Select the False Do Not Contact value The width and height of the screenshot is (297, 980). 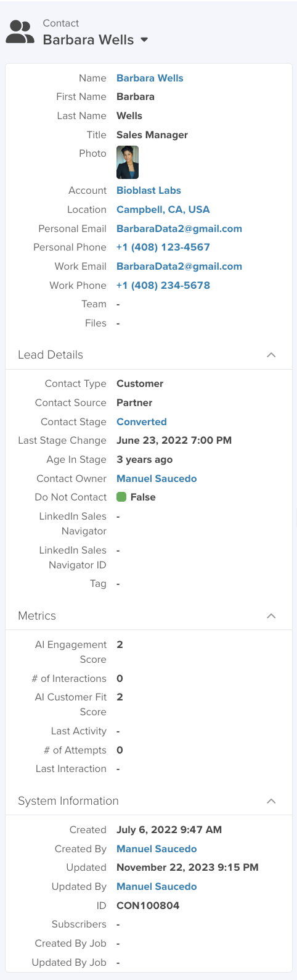[143, 497]
